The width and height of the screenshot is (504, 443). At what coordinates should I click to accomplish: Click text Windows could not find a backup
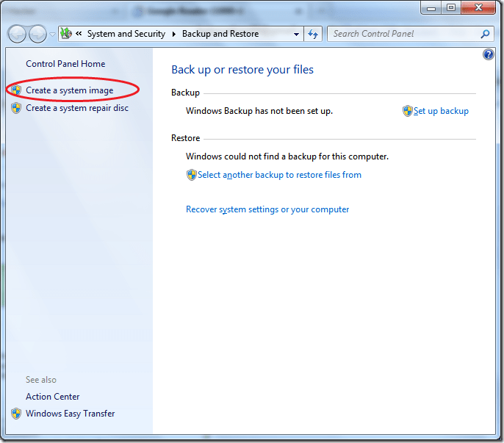(x=287, y=156)
